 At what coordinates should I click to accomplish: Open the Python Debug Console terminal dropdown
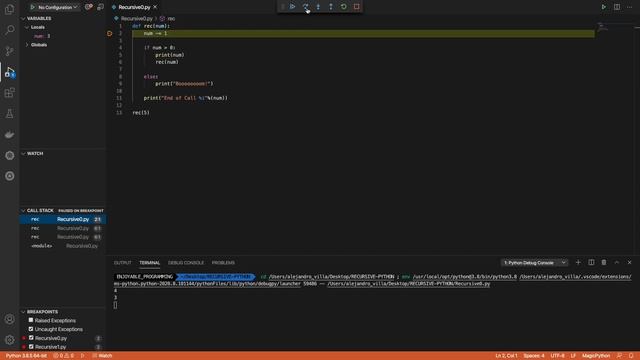534,262
